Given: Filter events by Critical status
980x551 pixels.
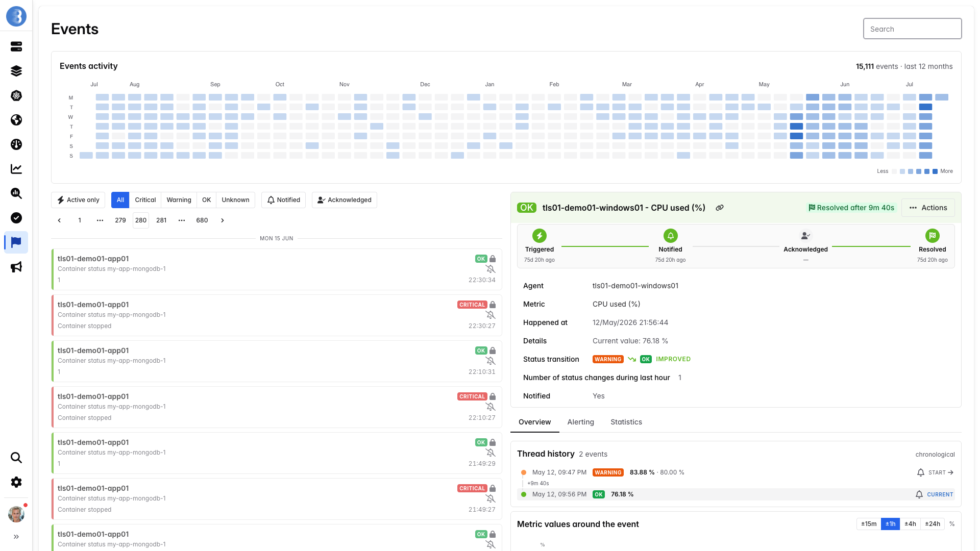Looking at the screenshot, I should [x=145, y=200].
